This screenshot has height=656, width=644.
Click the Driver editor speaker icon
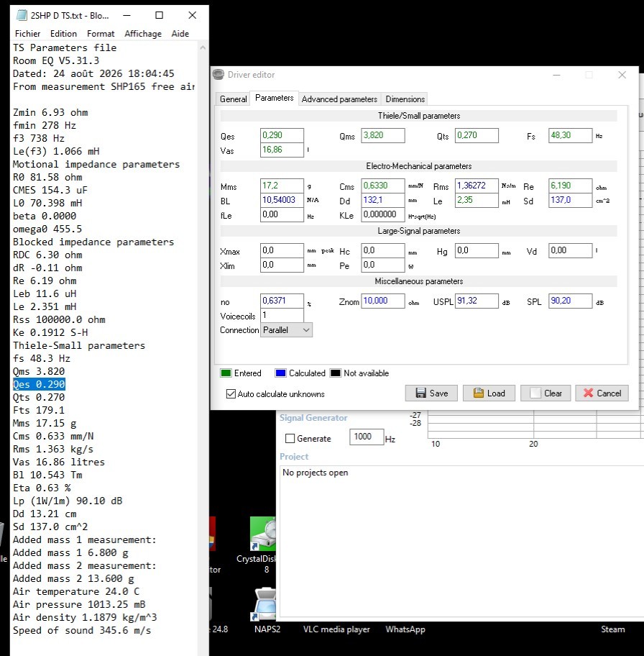218,75
